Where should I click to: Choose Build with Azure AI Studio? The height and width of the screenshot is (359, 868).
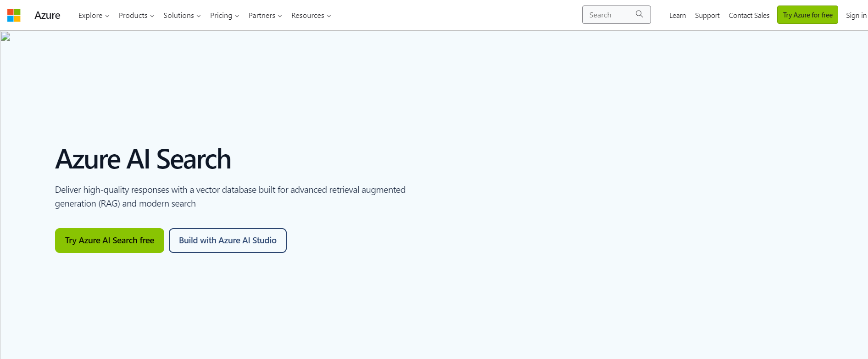pos(228,241)
